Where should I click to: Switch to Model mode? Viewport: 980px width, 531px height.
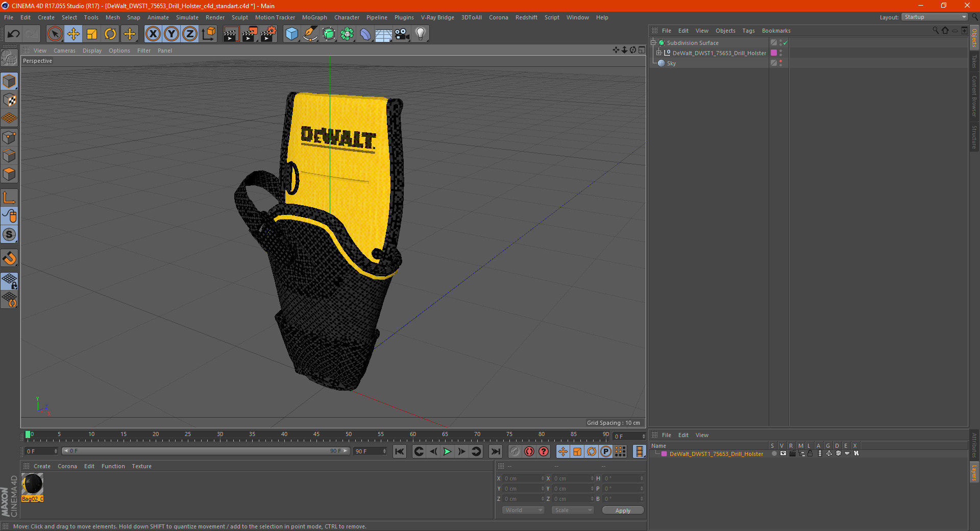click(9, 81)
